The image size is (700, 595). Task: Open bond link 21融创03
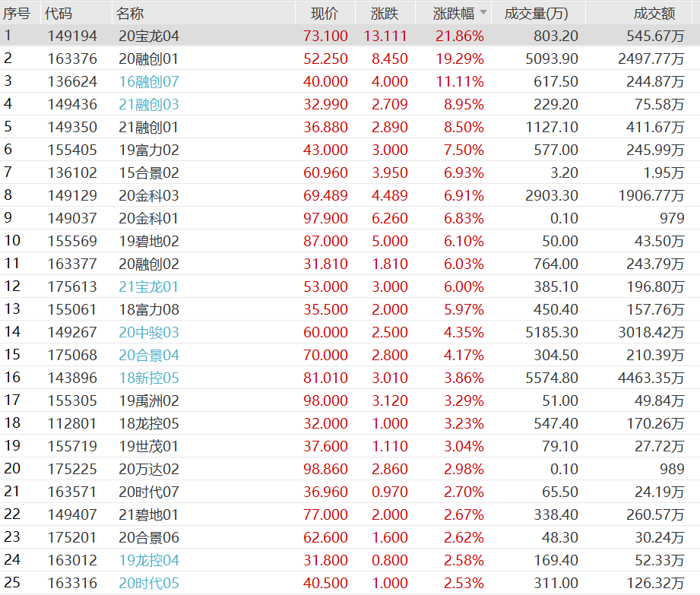pyautogui.click(x=149, y=104)
